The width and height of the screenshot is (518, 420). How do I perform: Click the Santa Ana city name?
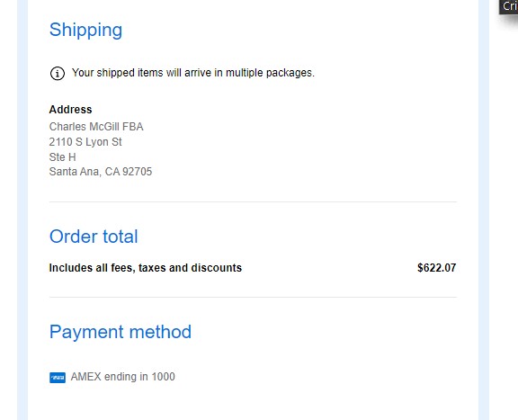[74, 172]
